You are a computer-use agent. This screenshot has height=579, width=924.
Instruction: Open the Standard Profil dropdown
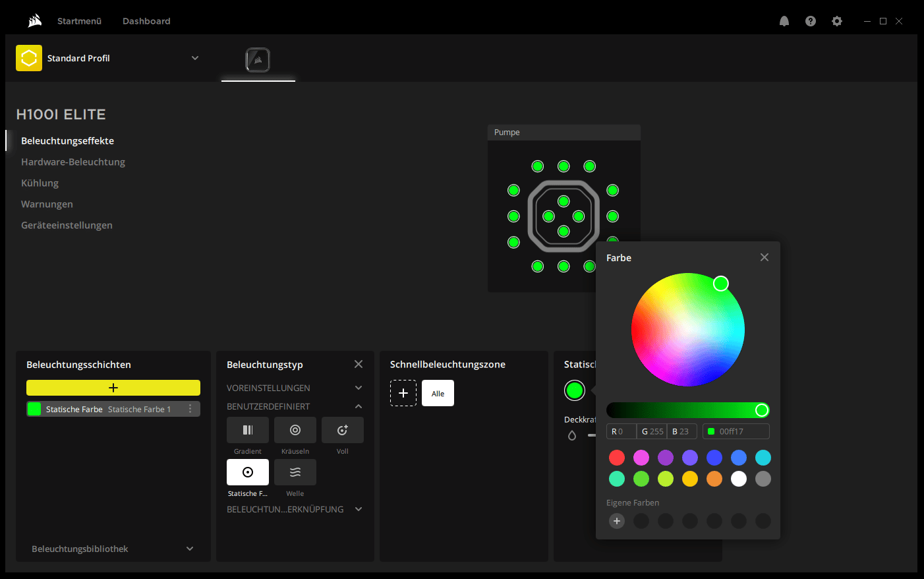[x=195, y=58]
